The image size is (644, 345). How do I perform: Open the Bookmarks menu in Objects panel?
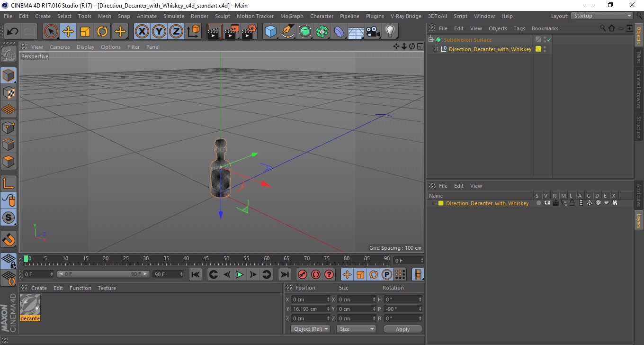point(545,28)
